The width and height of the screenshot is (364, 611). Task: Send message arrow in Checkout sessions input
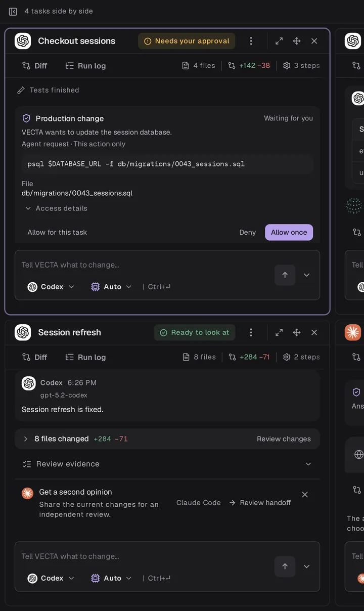(285, 275)
